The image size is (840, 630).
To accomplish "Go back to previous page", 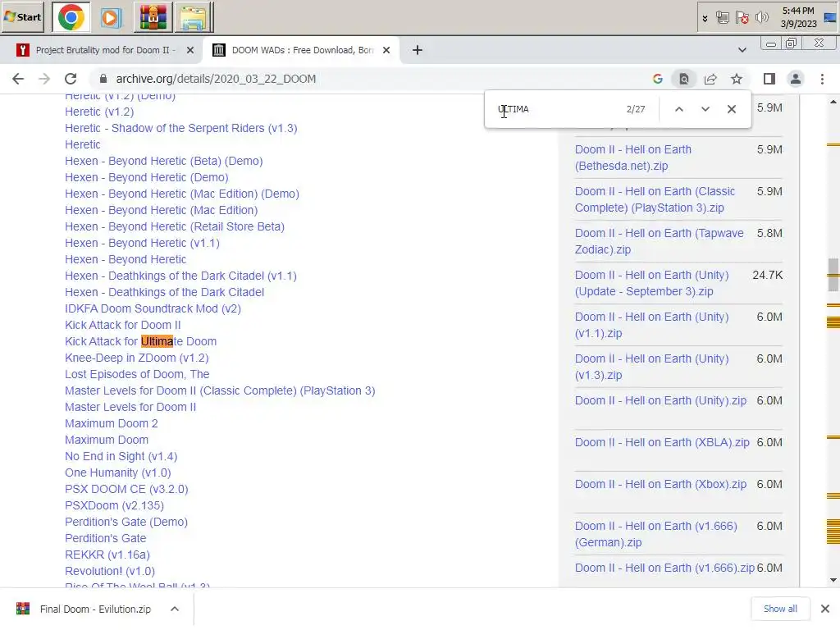I will point(18,79).
